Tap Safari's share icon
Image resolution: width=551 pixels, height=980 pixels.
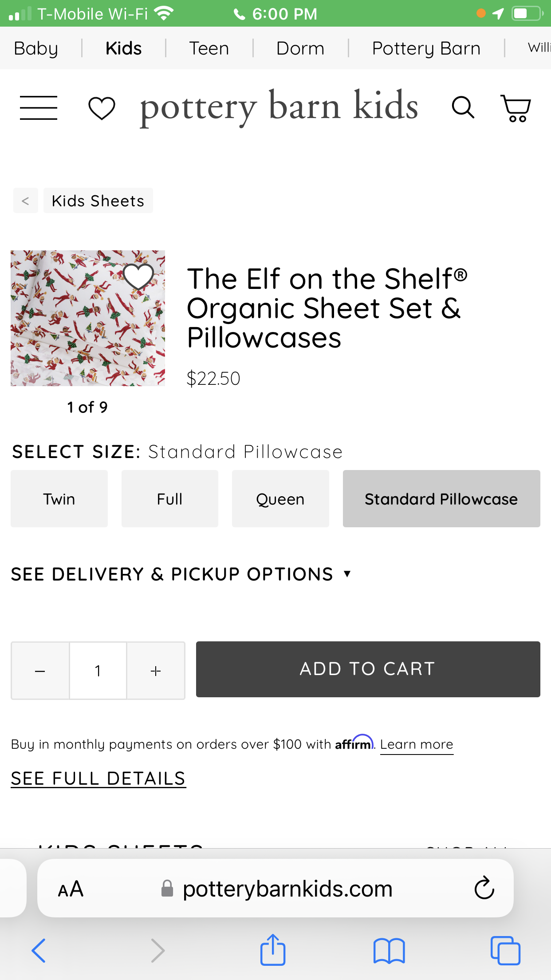pyautogui.click(x=272, y=950)
